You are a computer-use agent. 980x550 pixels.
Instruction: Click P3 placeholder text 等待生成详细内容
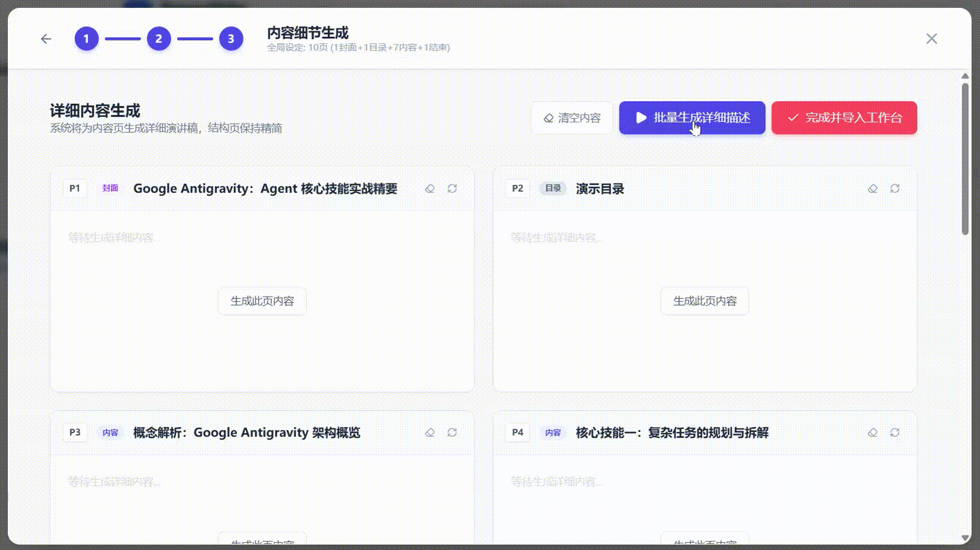point(115,482)
